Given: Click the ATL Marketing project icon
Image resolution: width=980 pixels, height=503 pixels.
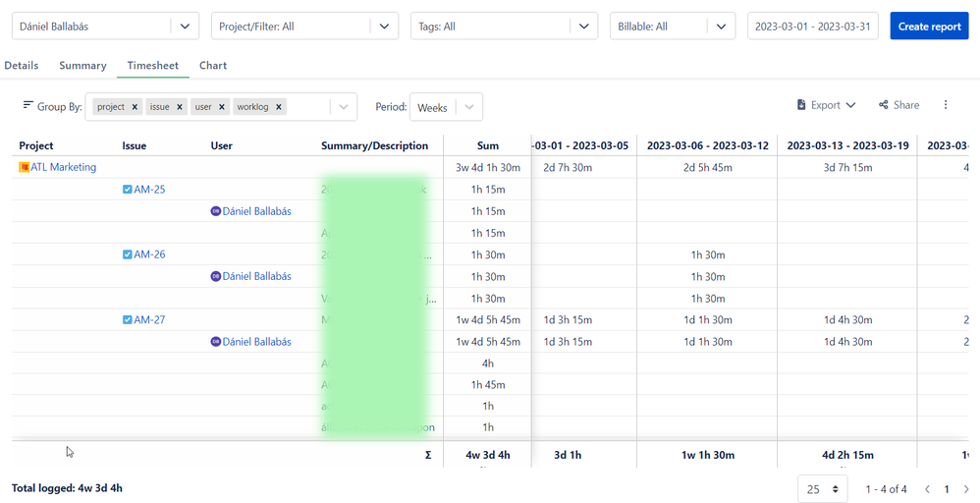Looking at the screenshot, I should 24,167.
